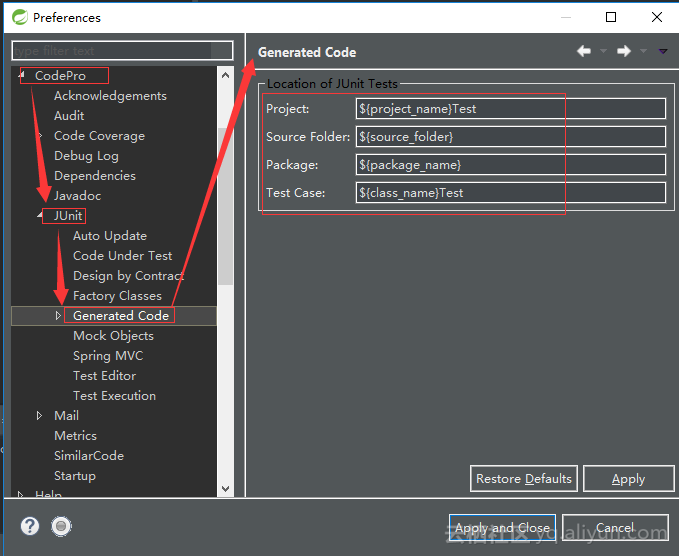Viewport: 679px width, 556px height.
Task: Open the Auto Update page
Action: pos(110,236)
